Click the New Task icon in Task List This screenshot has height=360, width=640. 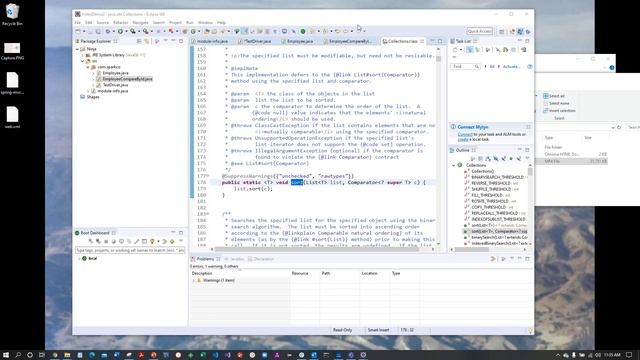[x=455, y=50]
